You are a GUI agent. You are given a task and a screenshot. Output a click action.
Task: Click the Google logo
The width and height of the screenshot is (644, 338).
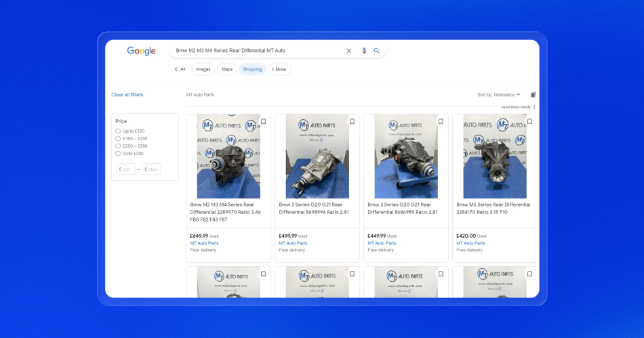coord(141,51)
